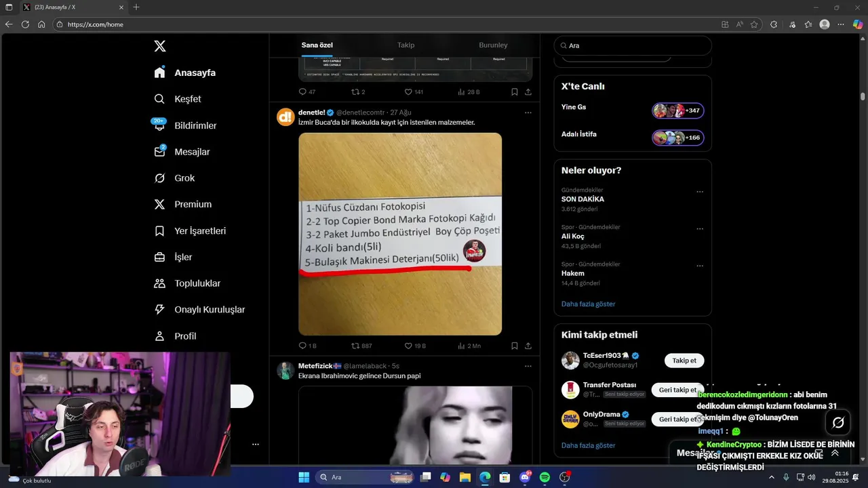Open Metefizick profile avatar
This screenshot has width=868, height=488.
(285, 370)
